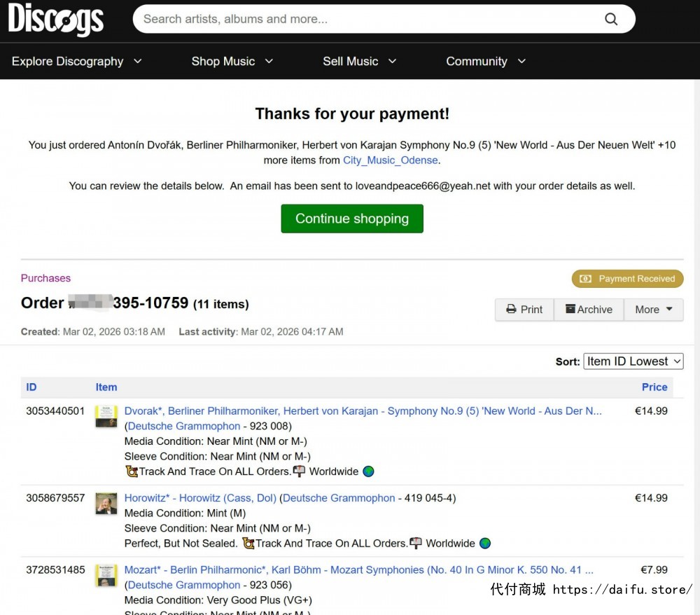The height and width of the screenshot is (615, 700).
Task: Open the Sell Music menu
Action: (x=359, y=62)
